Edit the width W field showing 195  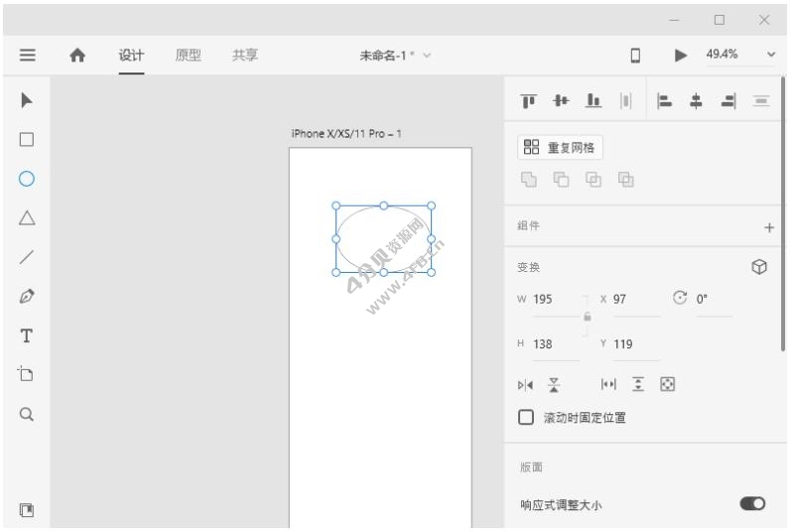pyautogui.click(x=556, y=300)
